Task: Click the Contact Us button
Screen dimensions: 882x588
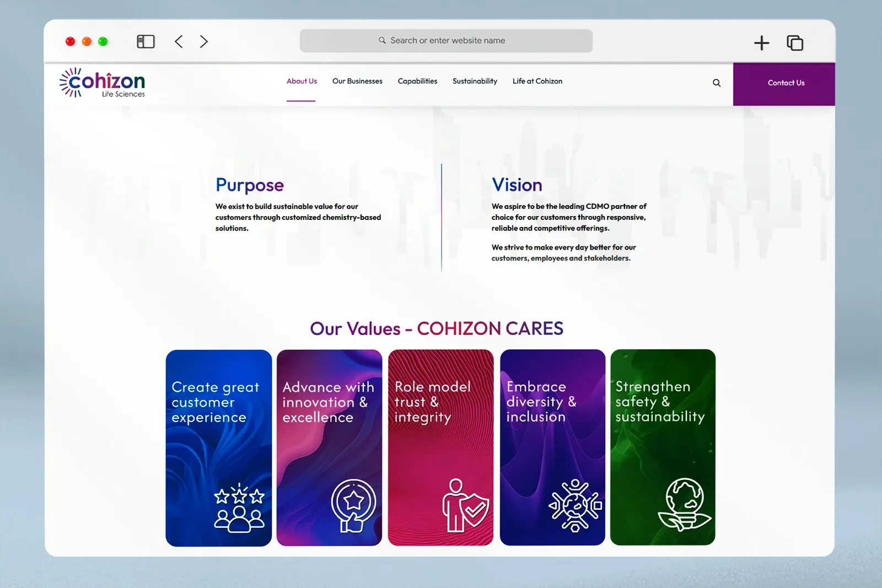Action: (x=784, y=84)
